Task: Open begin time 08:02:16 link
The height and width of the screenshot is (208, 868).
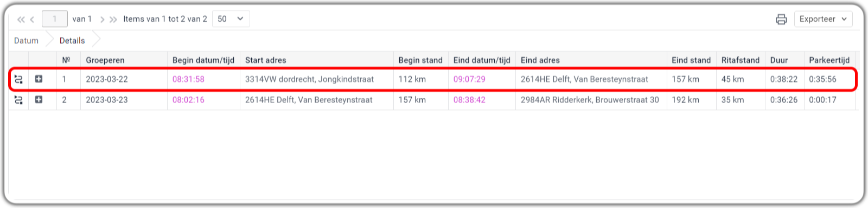Action: click(x=188, y=100)
